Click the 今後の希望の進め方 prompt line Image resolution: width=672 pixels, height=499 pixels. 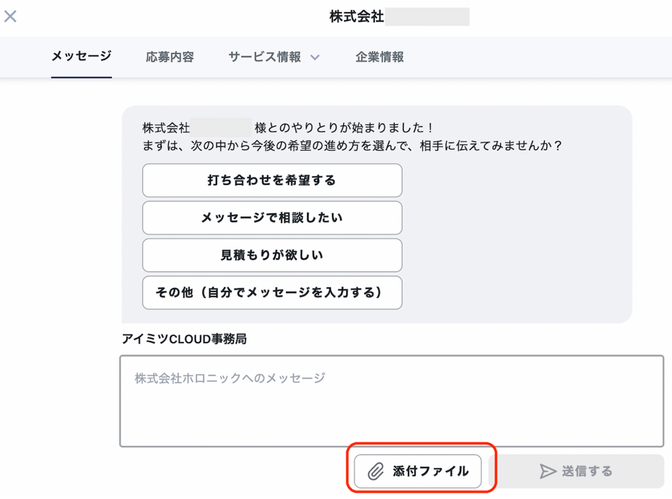(352, 146)
